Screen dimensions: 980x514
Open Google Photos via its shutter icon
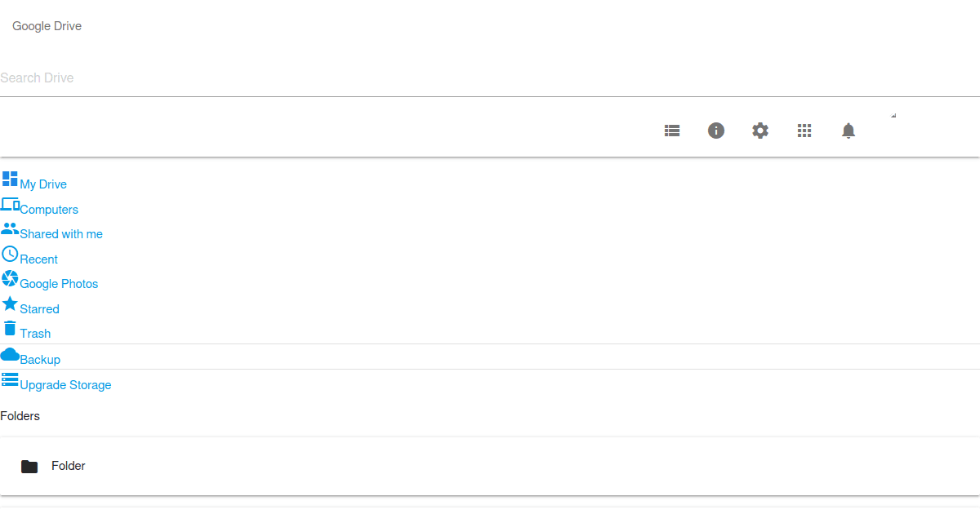point(11,278)
